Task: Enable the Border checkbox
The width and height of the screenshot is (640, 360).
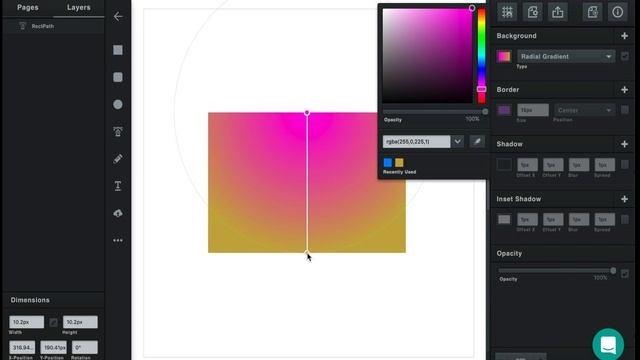Action: pyautogui.click(x=624, y=110)
